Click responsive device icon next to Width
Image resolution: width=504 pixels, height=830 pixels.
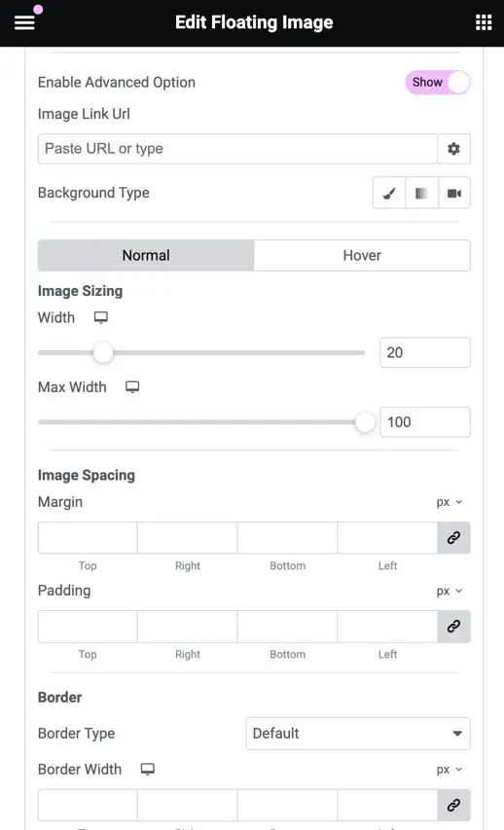(101, 317)
